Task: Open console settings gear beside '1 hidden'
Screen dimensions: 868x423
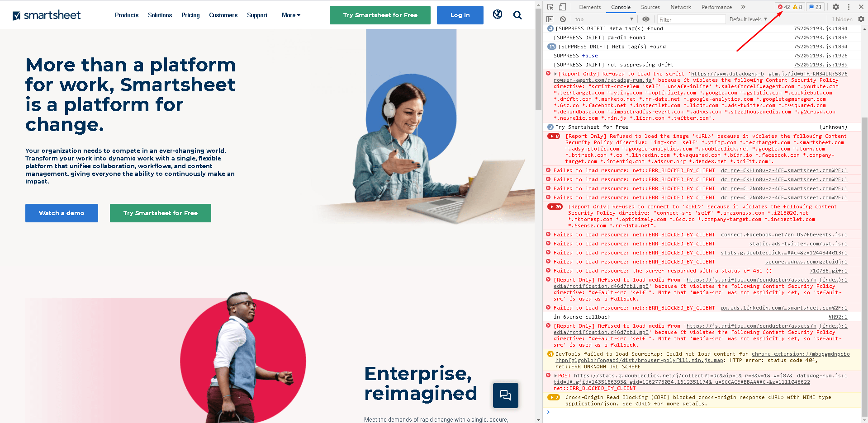Action: point(861,19)
